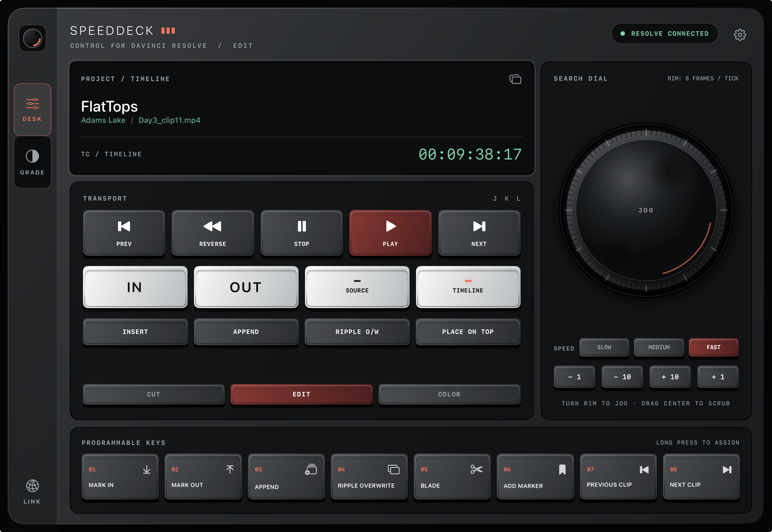This screenshot has width=772, height=532.
Task: Open the settings gear icon
Action: (x=740, y=35)
